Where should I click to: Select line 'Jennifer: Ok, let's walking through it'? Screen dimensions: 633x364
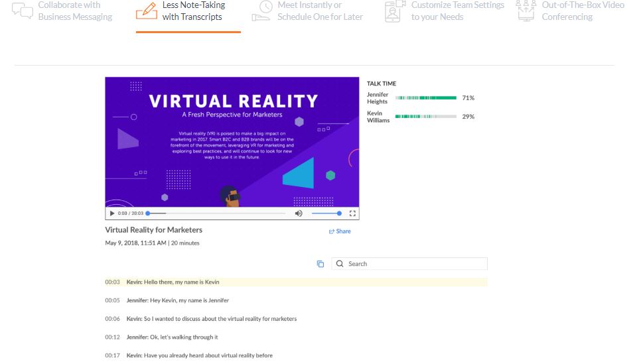pyautogui.click(x=172, y=337)
